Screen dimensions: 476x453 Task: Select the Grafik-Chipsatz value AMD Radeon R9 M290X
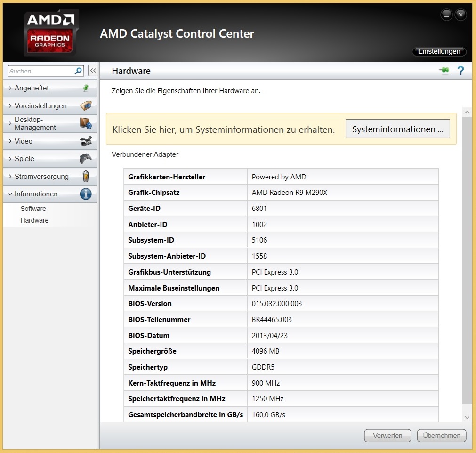pos(289,193)
